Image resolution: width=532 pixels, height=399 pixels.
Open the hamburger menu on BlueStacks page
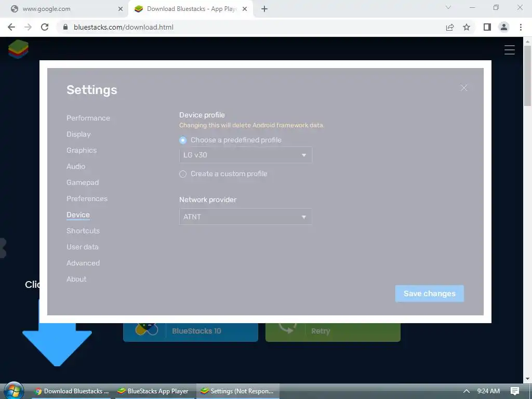(x=510, y=50)
